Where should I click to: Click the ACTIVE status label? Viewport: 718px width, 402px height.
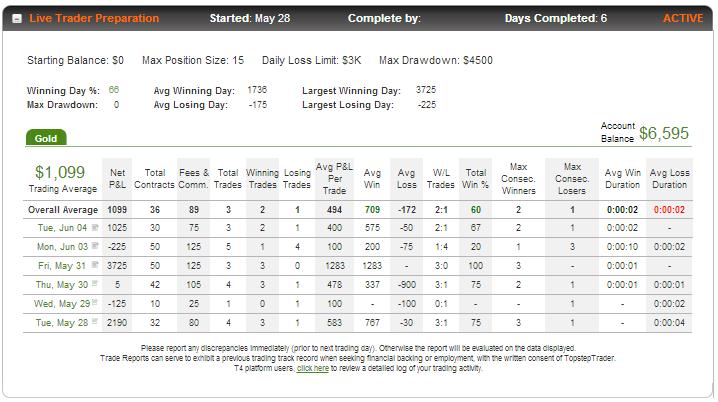(x=683, y=18)
